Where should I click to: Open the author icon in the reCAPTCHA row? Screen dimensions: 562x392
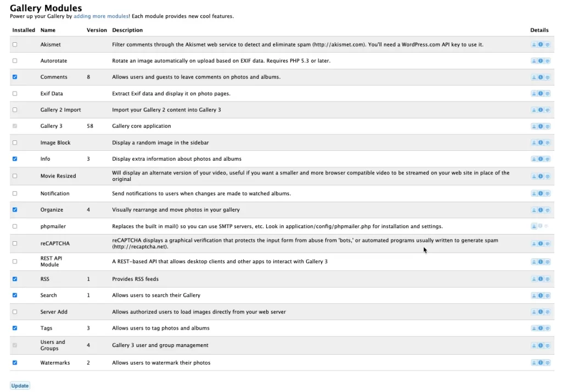pyautogui.click(x=534, y=243)
